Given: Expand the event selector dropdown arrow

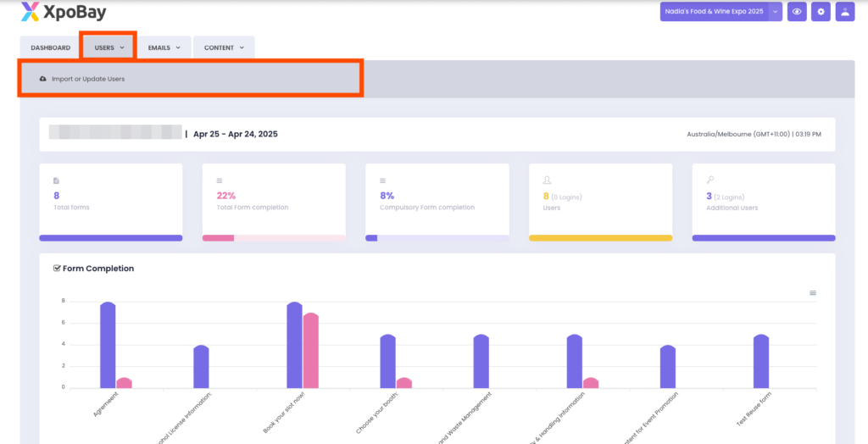Looking at the screenshot, I should (775, 12).
